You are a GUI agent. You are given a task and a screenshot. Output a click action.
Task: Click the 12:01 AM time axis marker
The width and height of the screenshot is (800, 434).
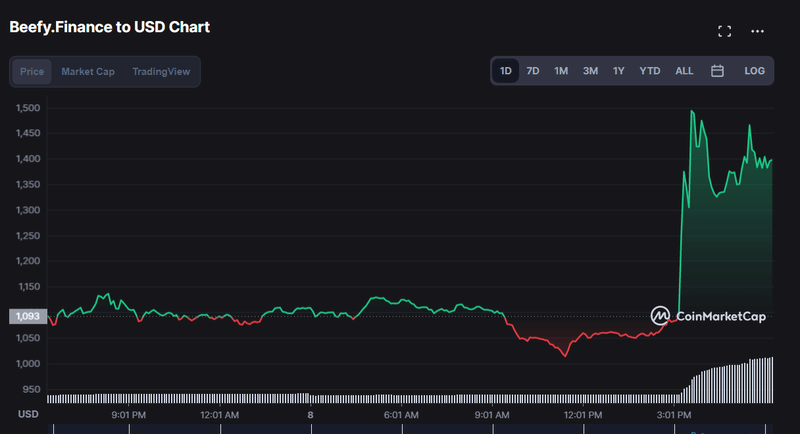tap(219, 414)
